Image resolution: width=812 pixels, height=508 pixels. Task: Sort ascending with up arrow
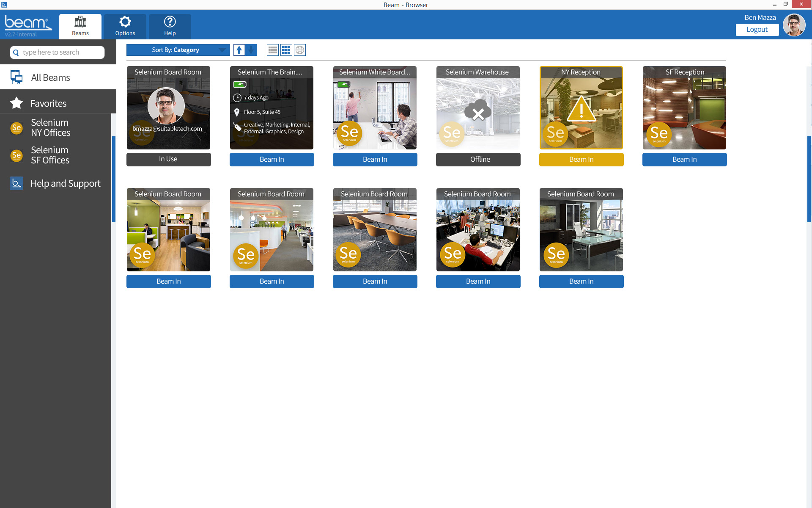(x=239, y=50)
